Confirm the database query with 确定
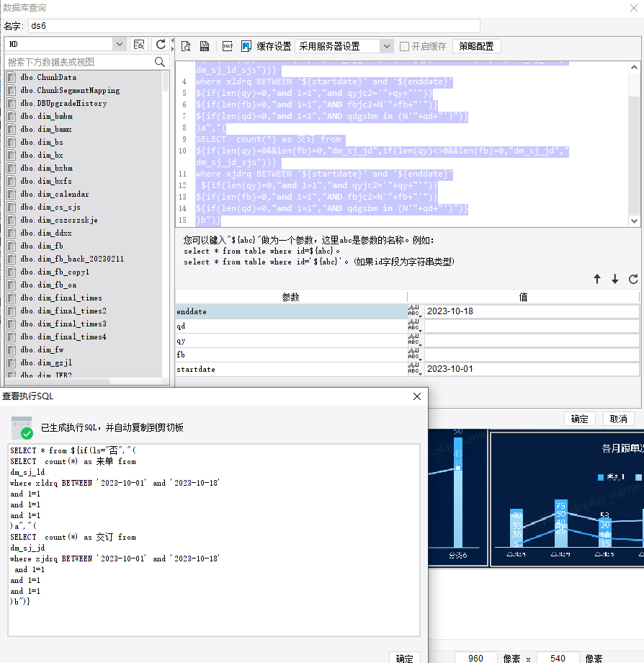 click(x=579, y=419)
